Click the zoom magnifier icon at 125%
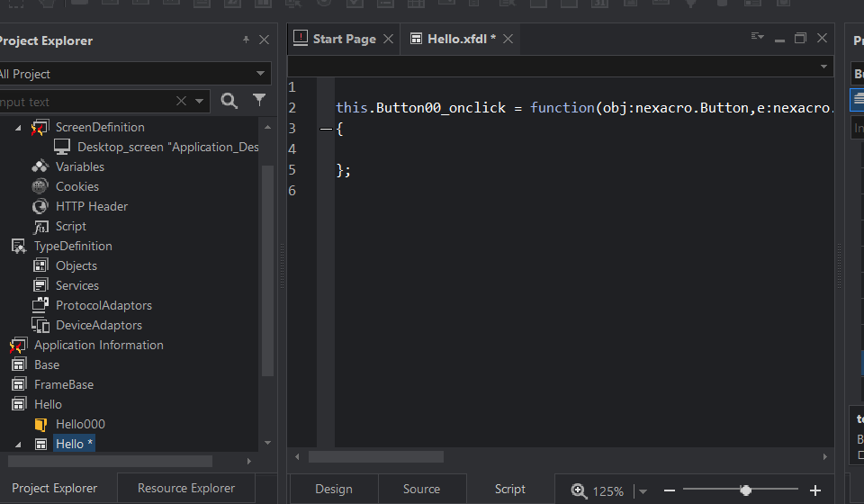 (x=579, y=490)
